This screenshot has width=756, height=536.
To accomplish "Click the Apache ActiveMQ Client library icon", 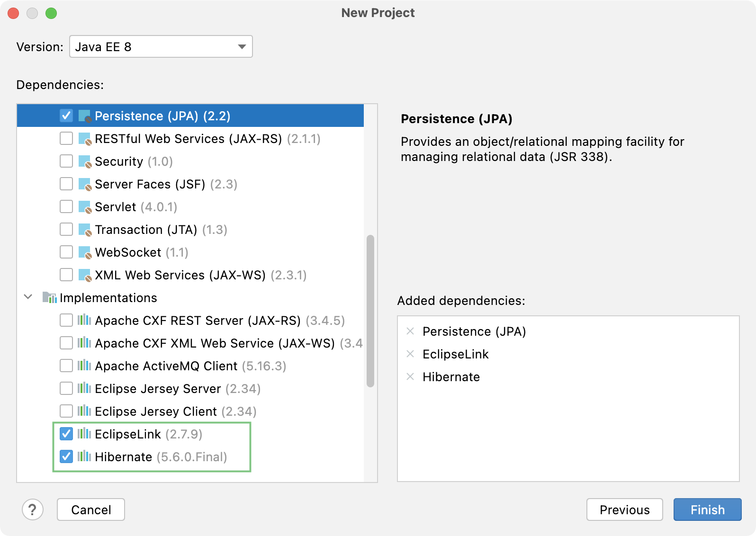I will (x=84, y=366).
